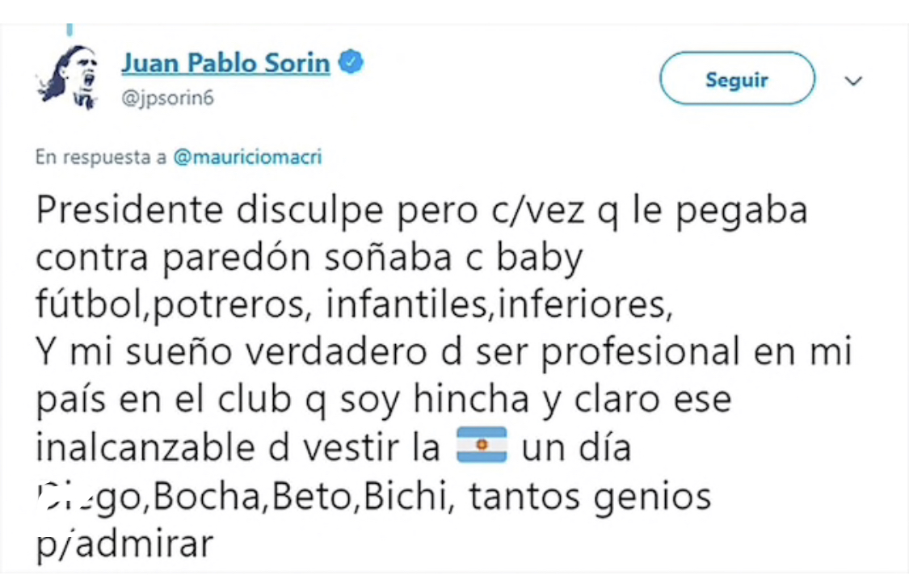Image resolution: width=909 pixels, height=588 pixels.
Task: Click the words "un día" after the flag
Action: coord(576,446)
